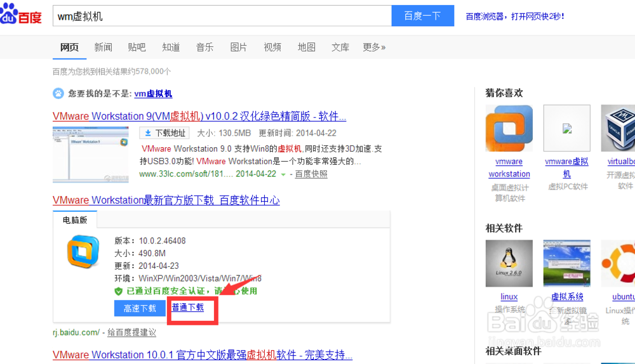
Task: Click the size text 490.8M
Action: point(152,253)
